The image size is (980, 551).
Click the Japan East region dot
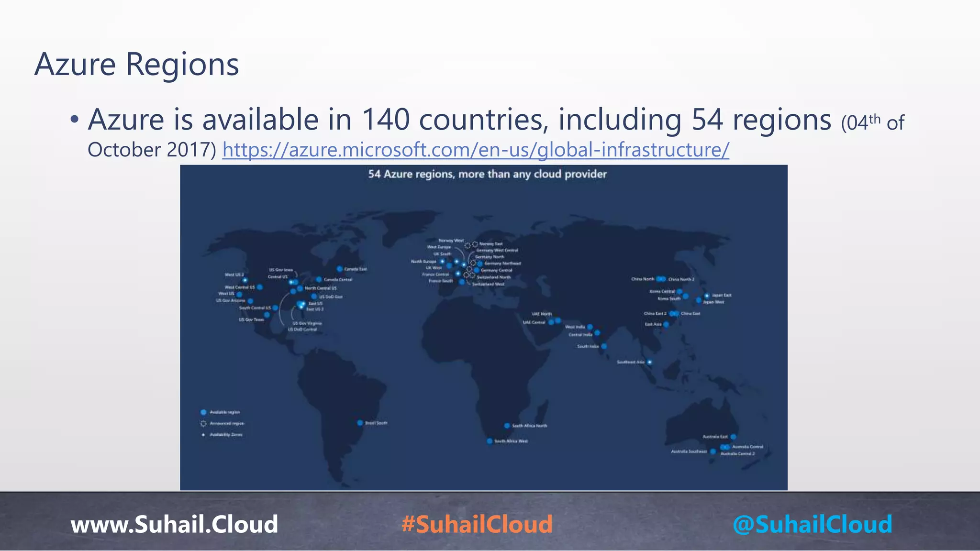pyautogui.click(x=707, y=296)
